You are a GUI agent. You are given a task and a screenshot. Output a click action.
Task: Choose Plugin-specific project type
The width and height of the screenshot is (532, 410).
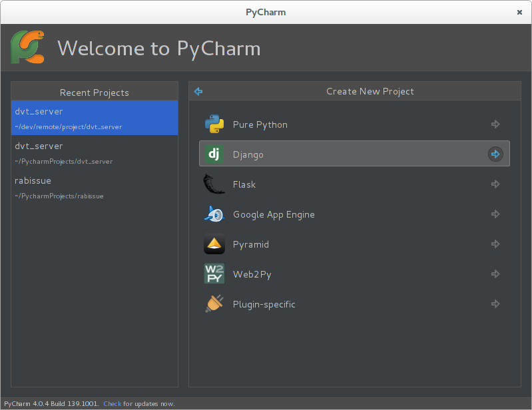(354, 304)
